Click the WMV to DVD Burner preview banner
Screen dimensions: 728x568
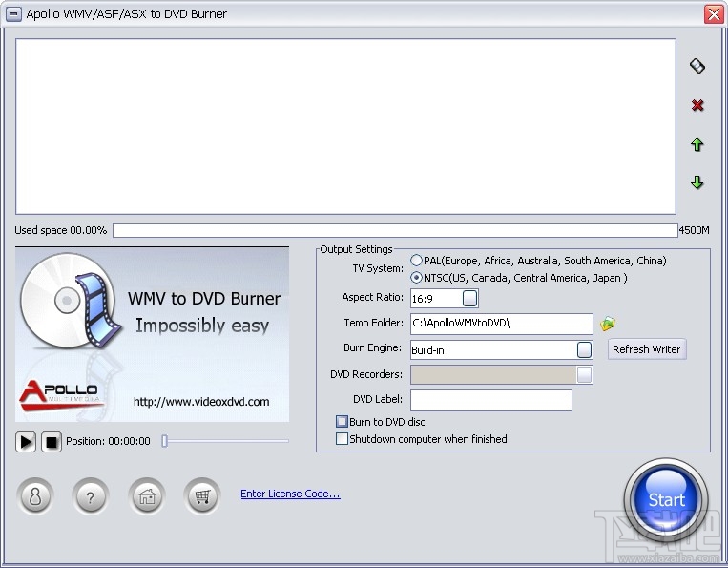tap(153, 334)
